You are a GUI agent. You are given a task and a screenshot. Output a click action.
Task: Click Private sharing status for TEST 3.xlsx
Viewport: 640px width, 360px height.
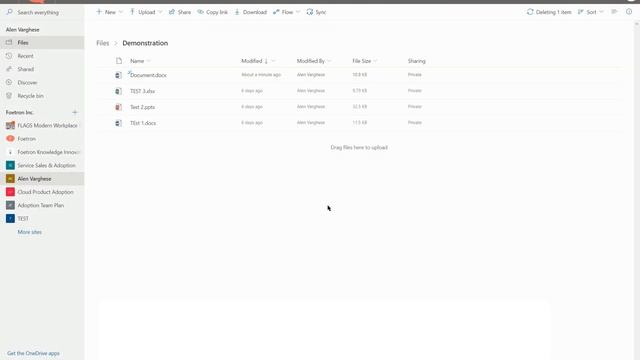(x=415, y=91)
